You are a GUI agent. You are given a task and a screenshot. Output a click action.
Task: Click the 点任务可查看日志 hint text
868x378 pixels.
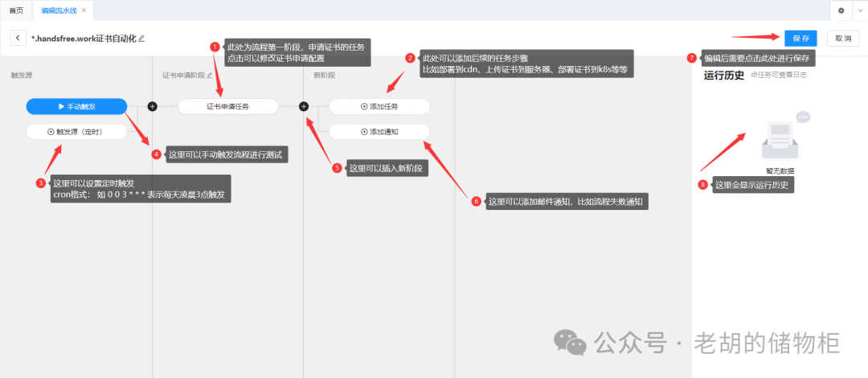pos(778,75)
